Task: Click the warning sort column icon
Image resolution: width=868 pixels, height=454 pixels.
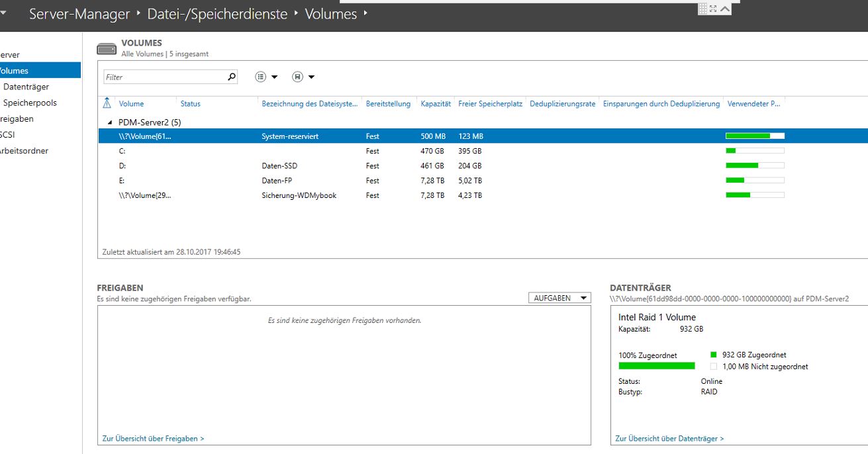Action: point(107,103)
